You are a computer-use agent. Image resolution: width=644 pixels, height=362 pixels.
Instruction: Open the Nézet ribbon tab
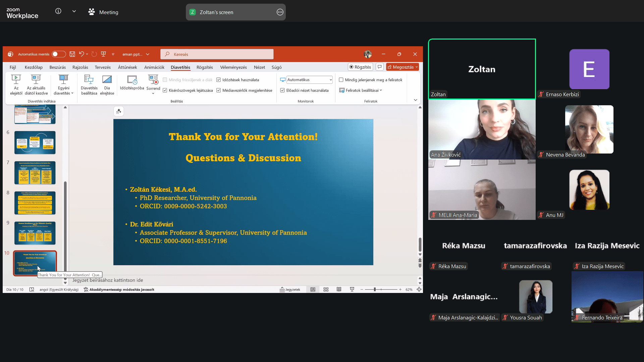tap(259, 67)
